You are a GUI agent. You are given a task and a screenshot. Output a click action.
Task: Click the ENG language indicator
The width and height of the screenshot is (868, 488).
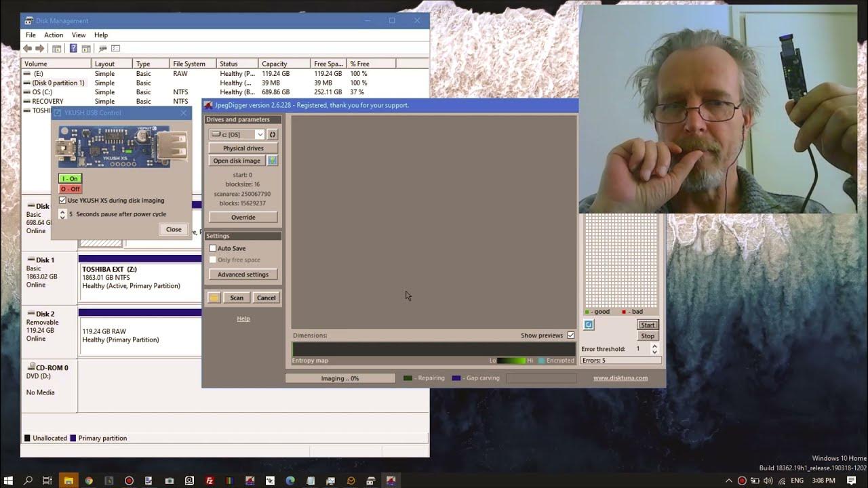[797, 481]
